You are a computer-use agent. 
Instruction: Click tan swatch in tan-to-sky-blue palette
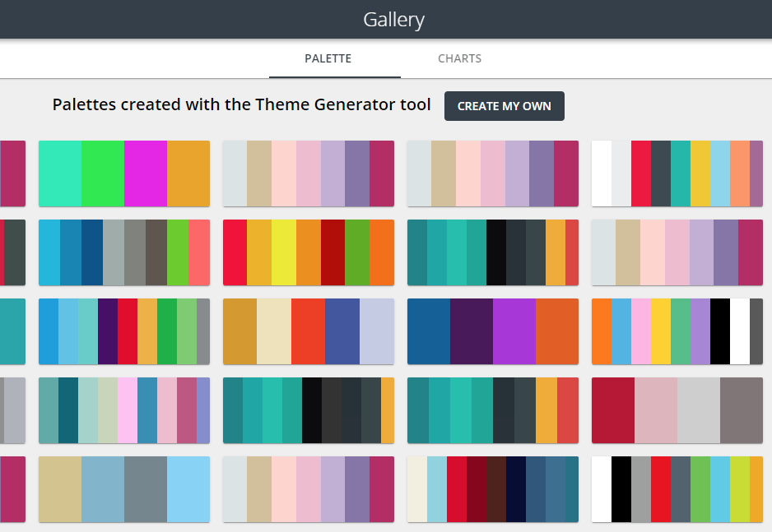60,488
